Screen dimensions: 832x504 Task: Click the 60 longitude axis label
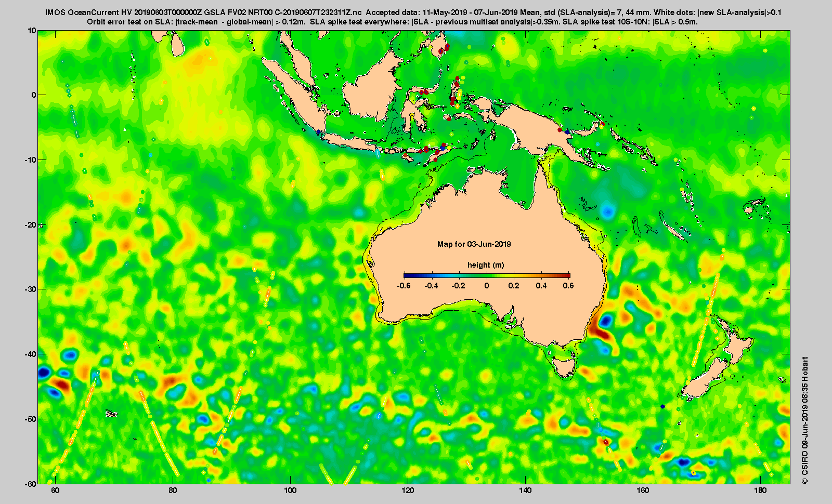56,490
